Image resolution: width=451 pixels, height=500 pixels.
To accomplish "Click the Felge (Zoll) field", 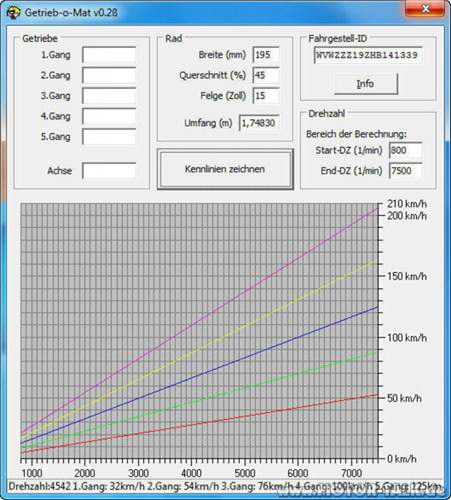I will [266, 96].
